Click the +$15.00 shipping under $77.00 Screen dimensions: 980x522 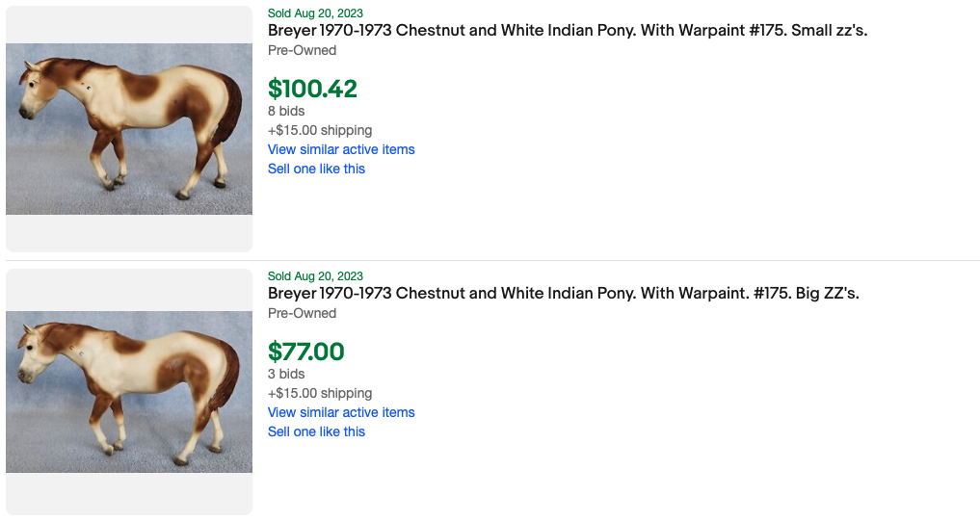[320, 393]
